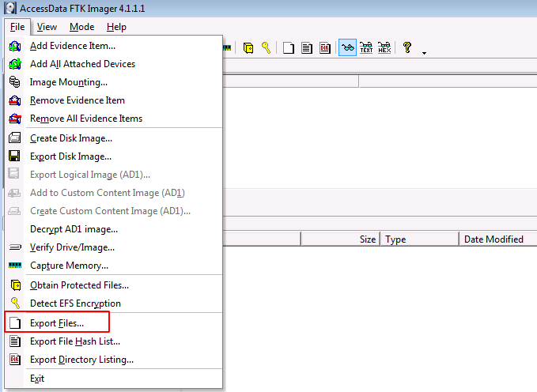Select Obtain Protected Files... entry
The height and width of the screenshot is (392, 537).
click(114, 285)
